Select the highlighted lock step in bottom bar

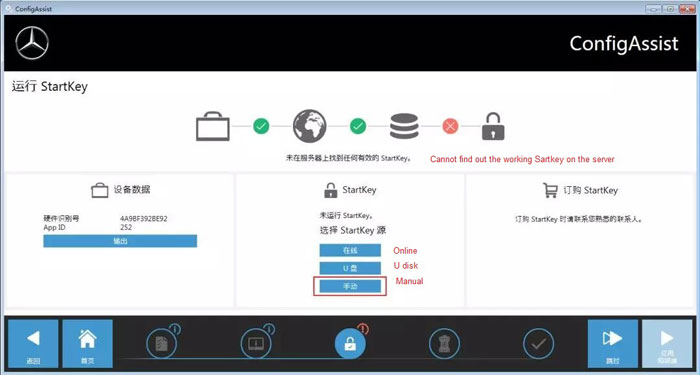[350, 344]
